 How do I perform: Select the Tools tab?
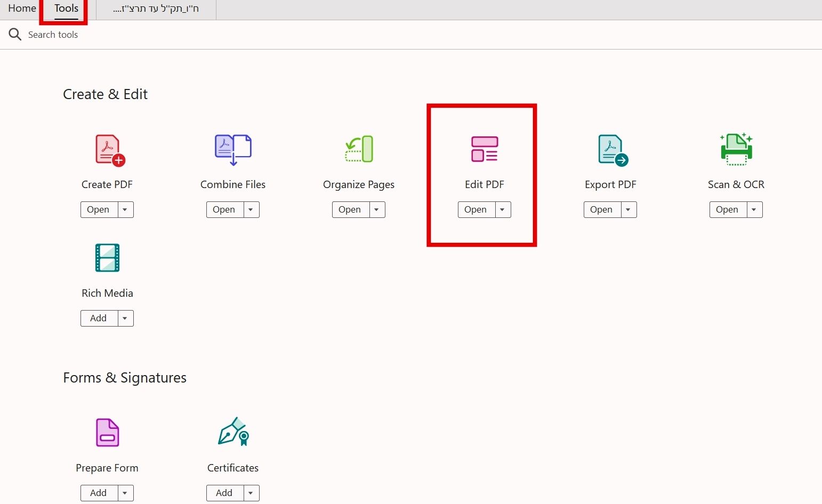[x=66, y=9]
